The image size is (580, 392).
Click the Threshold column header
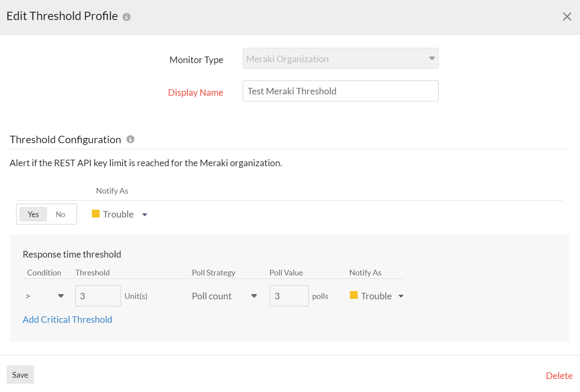(92, 272)
